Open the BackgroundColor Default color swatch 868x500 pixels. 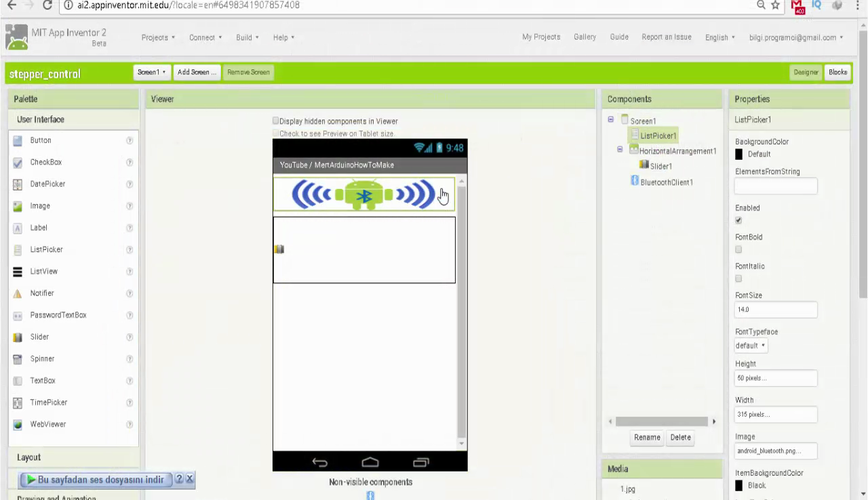[739, 154]
